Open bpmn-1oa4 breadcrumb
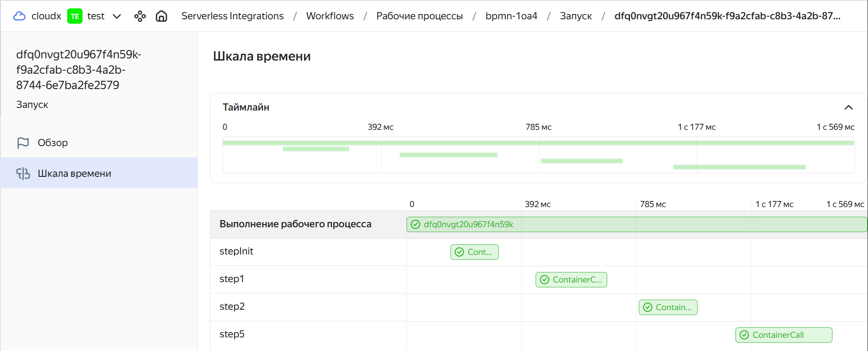The image size is (868, 351). click(511, 16)
